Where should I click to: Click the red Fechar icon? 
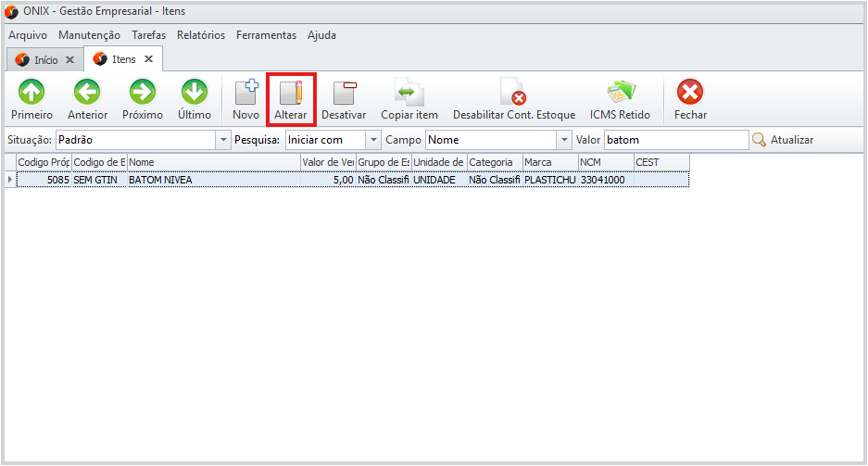click(x=690, y=93)
